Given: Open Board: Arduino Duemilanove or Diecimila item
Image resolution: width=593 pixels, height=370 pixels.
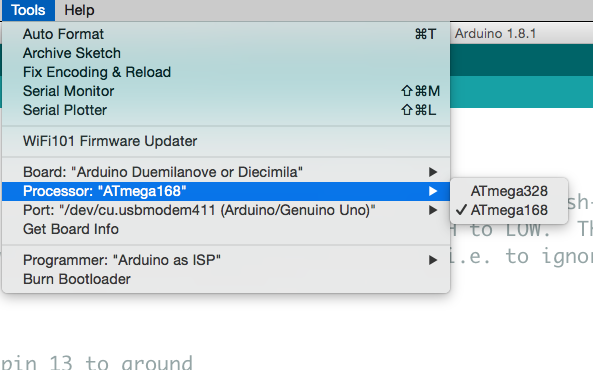Looking at the screenshot, I should tap(226, 172).
